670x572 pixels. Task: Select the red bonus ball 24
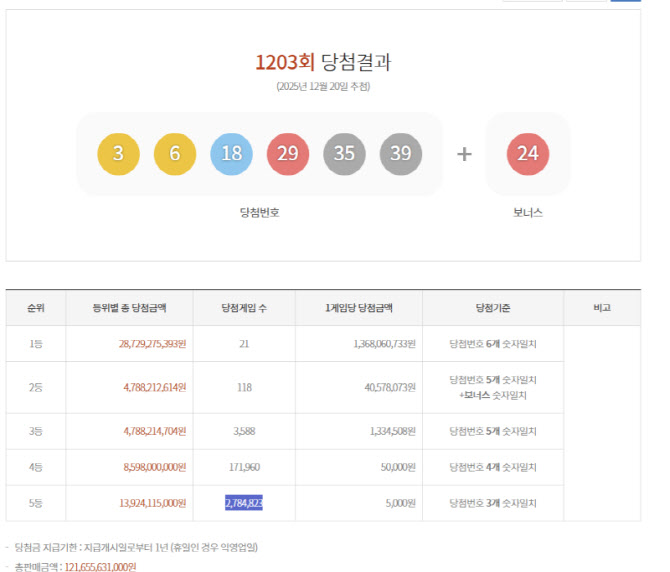coord(527,154)
